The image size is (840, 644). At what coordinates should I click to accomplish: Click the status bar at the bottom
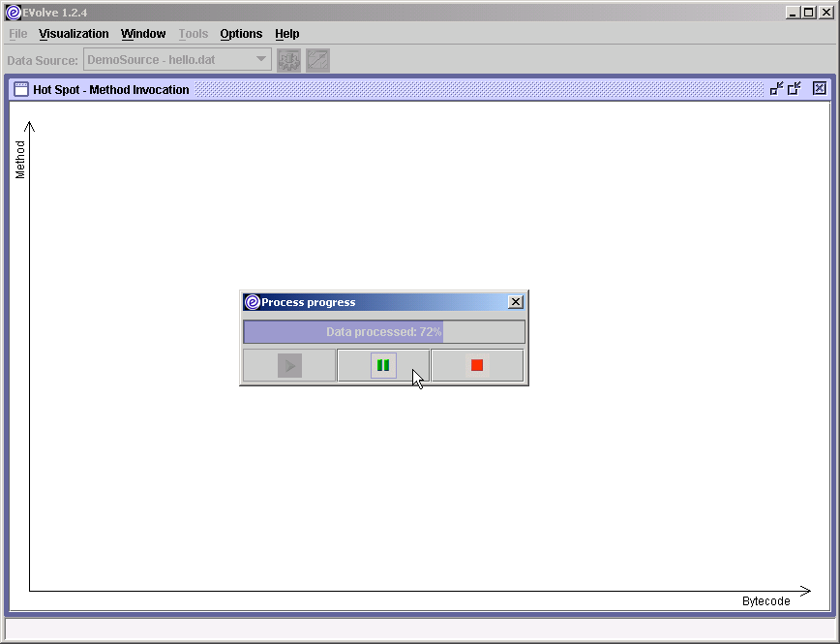click(x=419, y=628)
